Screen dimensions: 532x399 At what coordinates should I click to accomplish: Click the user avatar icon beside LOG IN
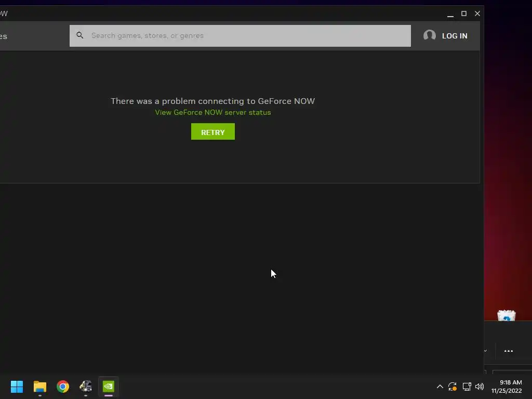point(430,35)
